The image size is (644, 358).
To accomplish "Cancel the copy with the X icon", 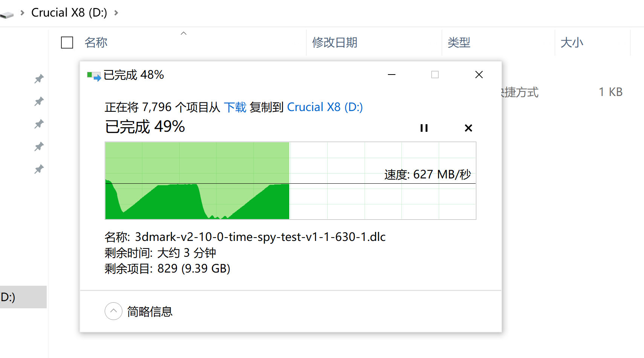I will coord(468,128).
